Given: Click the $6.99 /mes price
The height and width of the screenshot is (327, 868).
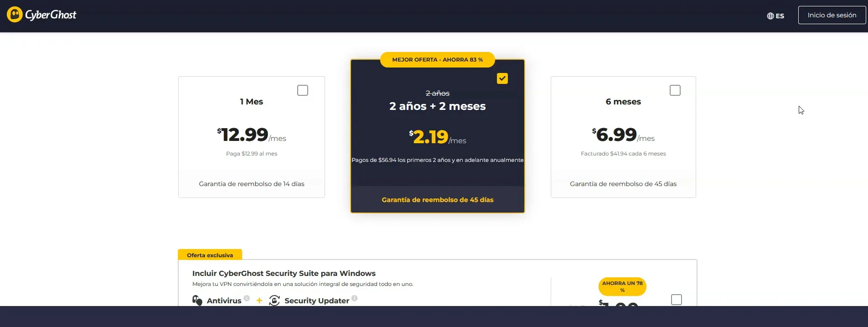Looking at the screenshot, I should tap(623, 135).
